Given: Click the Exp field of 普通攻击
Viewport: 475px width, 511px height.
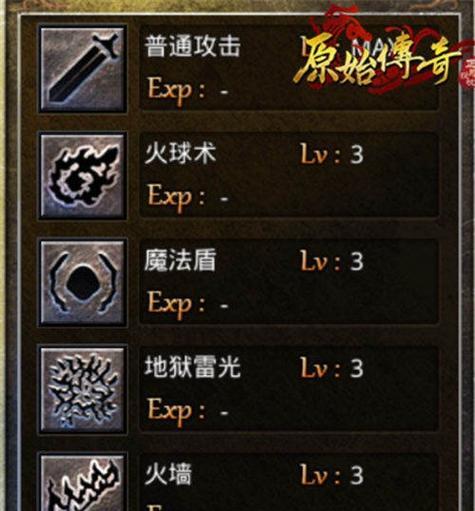Looking at the screenshot, I should [x=188, y=91].
